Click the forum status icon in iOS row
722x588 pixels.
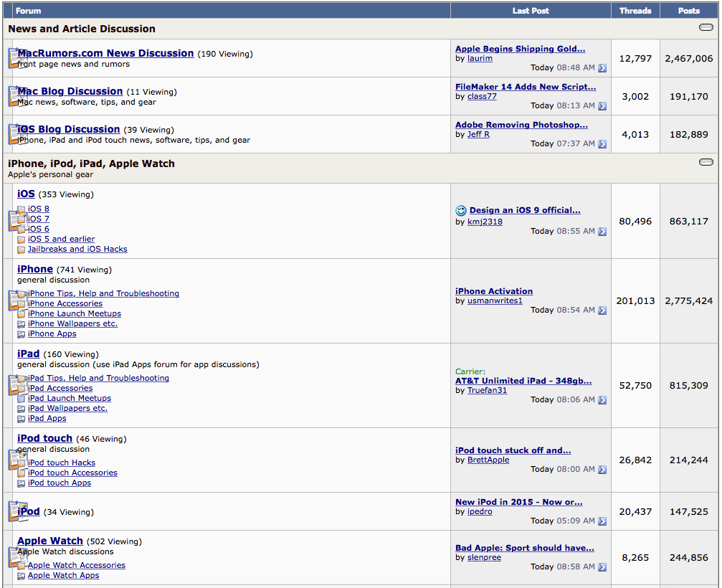point(18,221)
